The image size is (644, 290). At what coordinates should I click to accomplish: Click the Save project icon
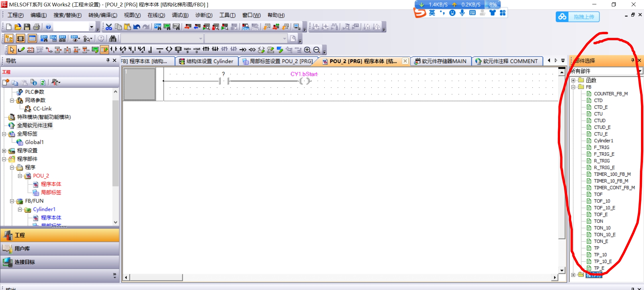(x=27, y=27)
